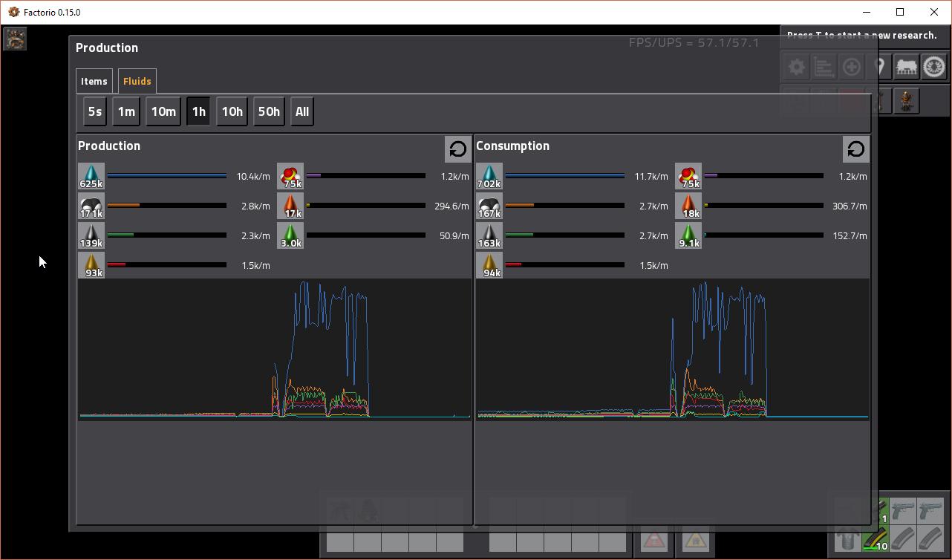Viewport: 952px width, 560px height.
Task: Click the 11.7k/m consumption rate value
Action: (651, 177)
